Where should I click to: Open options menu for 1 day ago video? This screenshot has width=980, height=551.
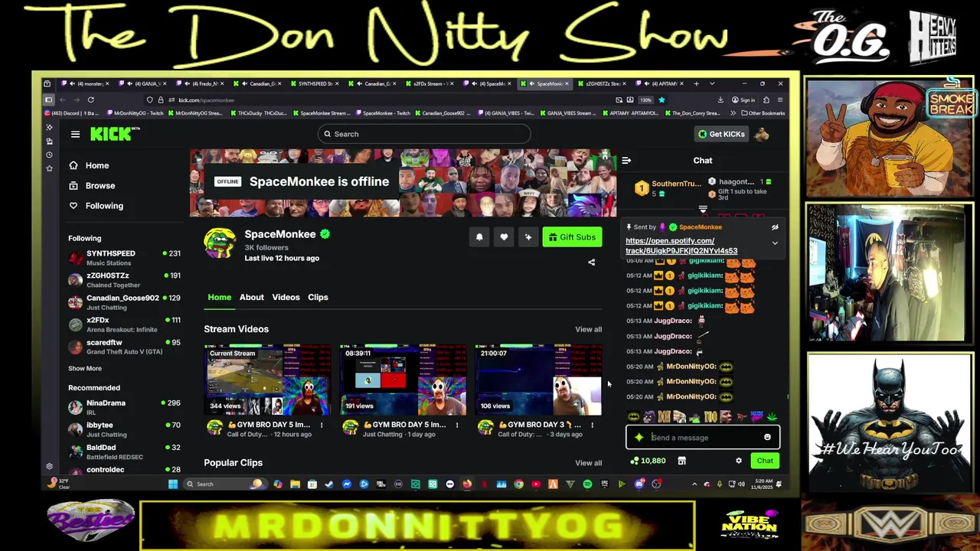tap(457, 425)
